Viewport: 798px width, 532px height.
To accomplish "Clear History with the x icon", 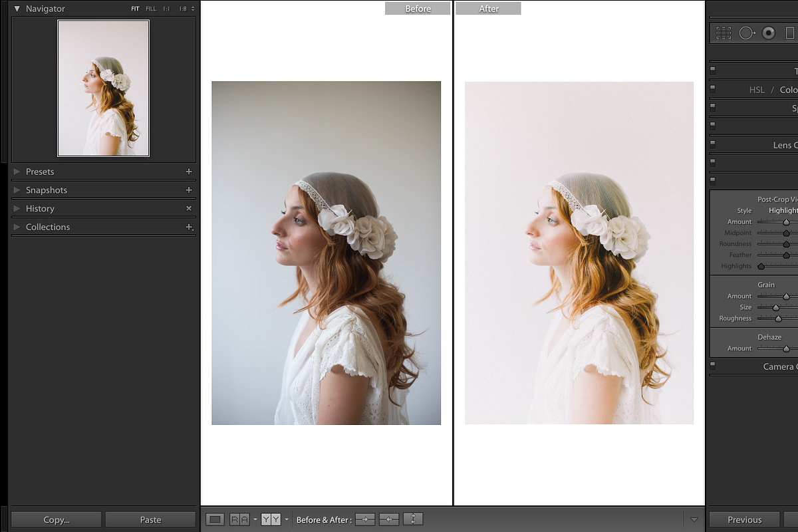I will point(189,208).
